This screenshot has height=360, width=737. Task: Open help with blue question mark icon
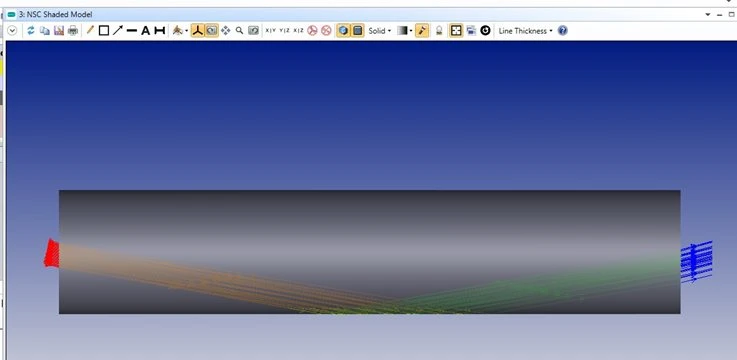(x=563, y=31)
